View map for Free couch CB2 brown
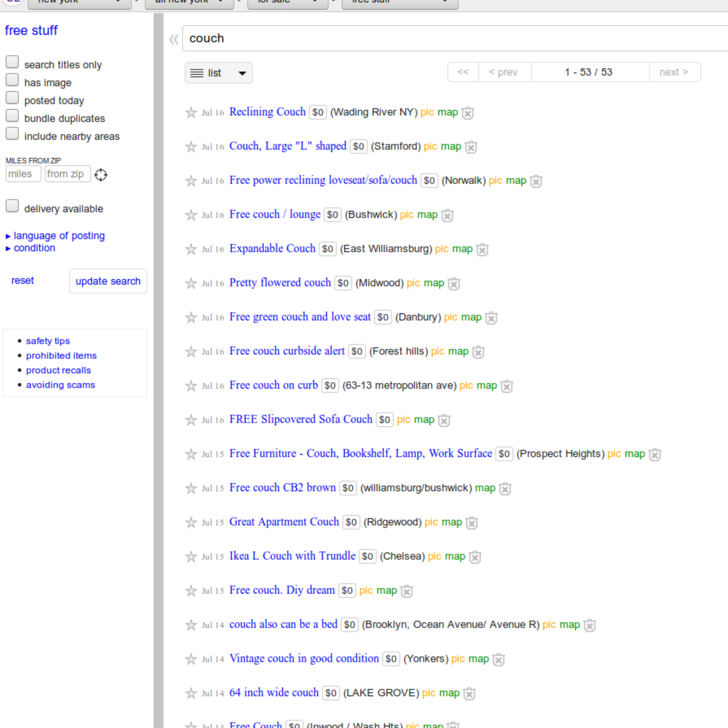Screen dimensions: 728x728 point(485,488)
